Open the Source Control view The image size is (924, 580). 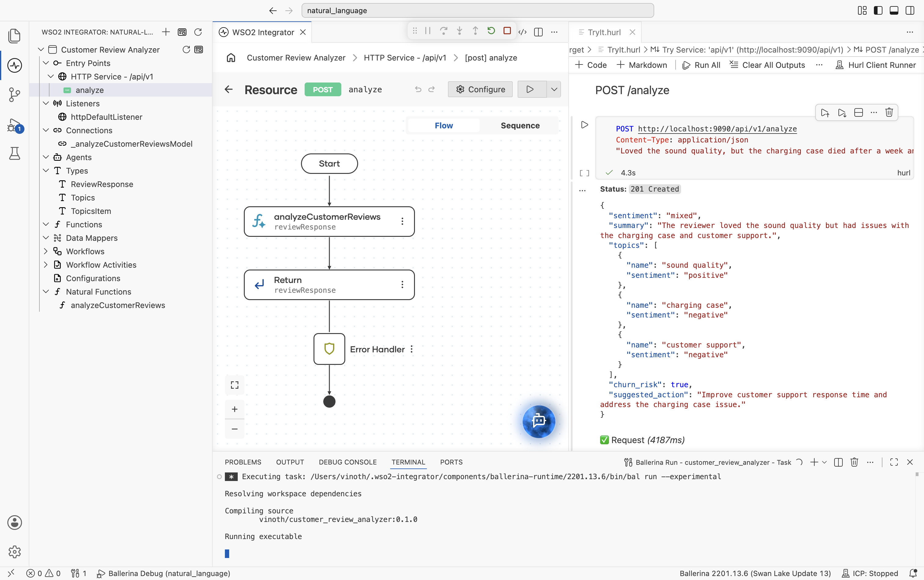coord(15,94)
